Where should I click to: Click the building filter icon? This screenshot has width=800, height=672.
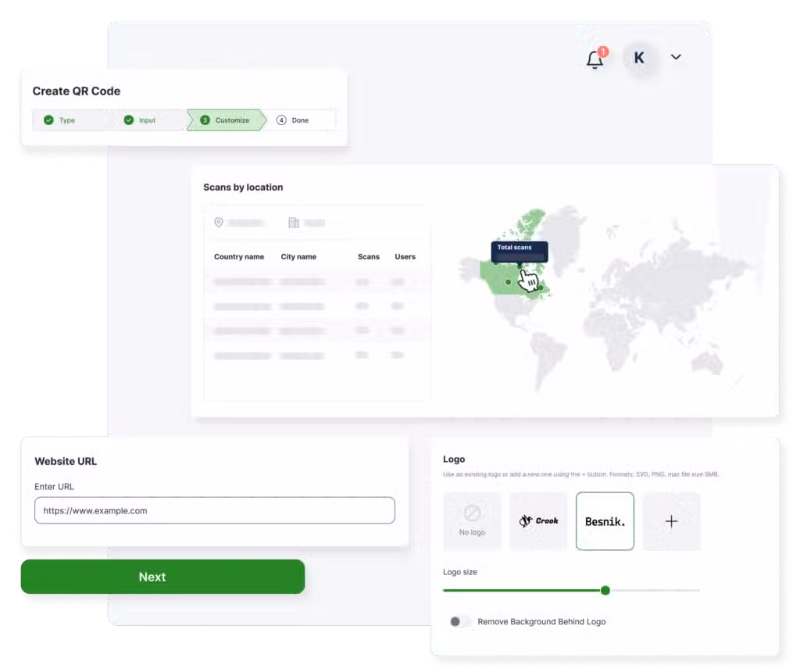tap(294, 223)
